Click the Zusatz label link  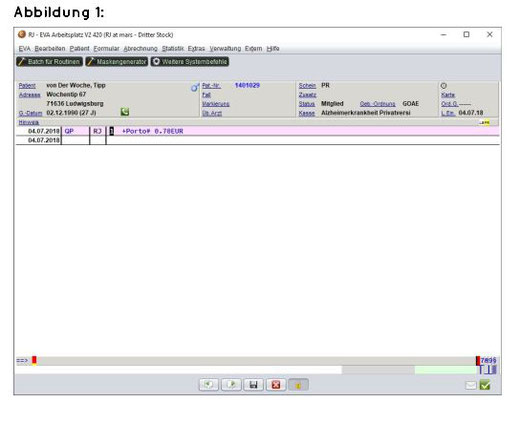(x=307, y=95)
